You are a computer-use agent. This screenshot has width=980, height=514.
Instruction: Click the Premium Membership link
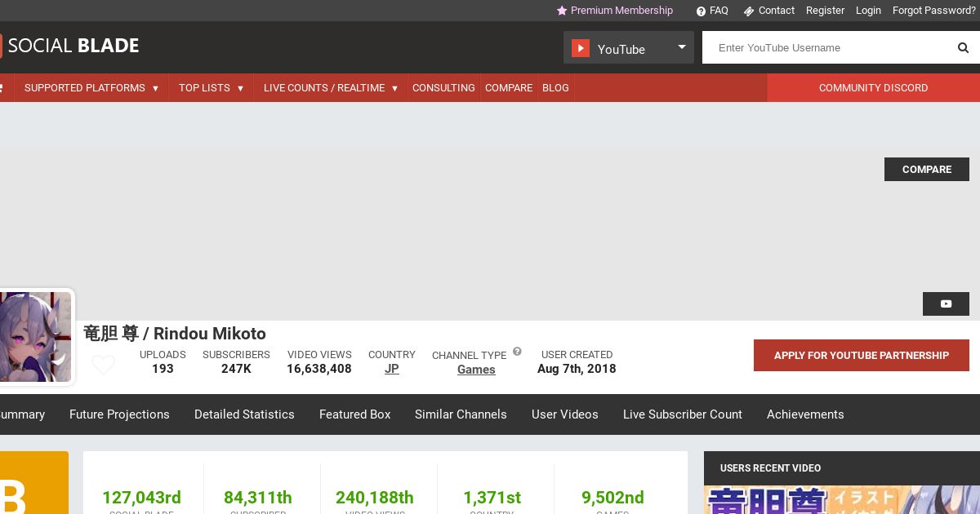coord(621,11)
